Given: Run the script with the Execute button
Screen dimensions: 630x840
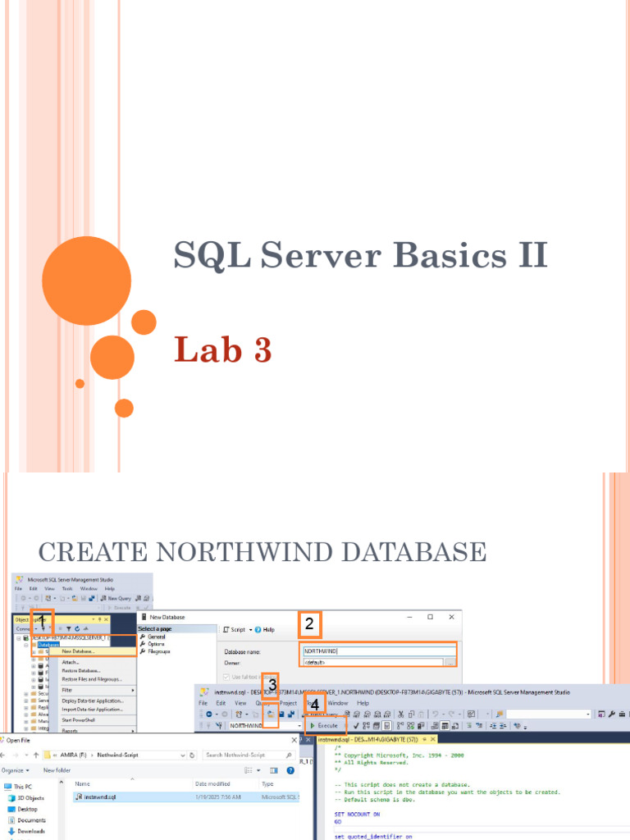Looking at the screenshot, I should [325, 725].
